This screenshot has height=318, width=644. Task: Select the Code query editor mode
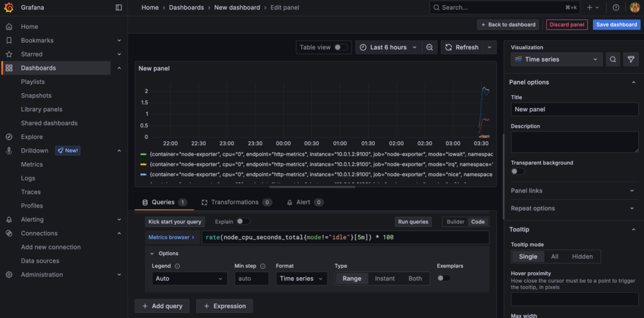coord(478,222)
